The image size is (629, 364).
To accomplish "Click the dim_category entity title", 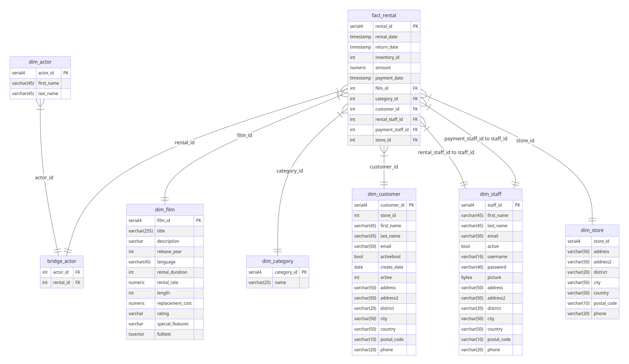I will (277, 261).
